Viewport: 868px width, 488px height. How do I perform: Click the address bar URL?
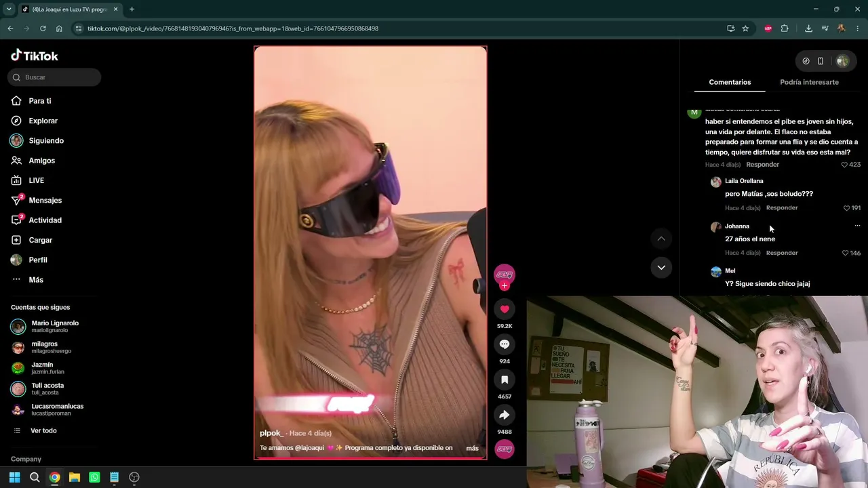tap(233, 28)
